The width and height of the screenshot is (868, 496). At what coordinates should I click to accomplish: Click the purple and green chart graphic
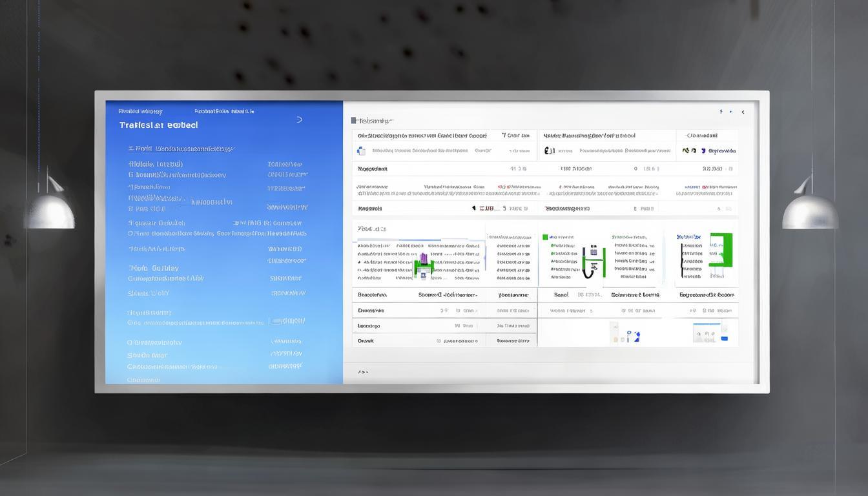pyautogui.click(x=423, y=265)
